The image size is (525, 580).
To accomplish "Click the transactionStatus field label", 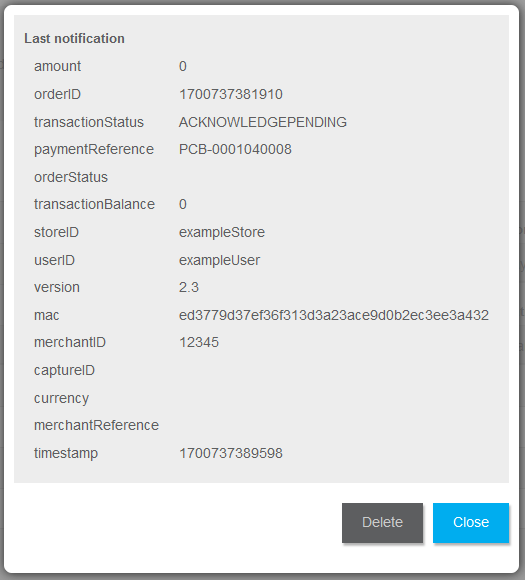I will tap(89, 122).
